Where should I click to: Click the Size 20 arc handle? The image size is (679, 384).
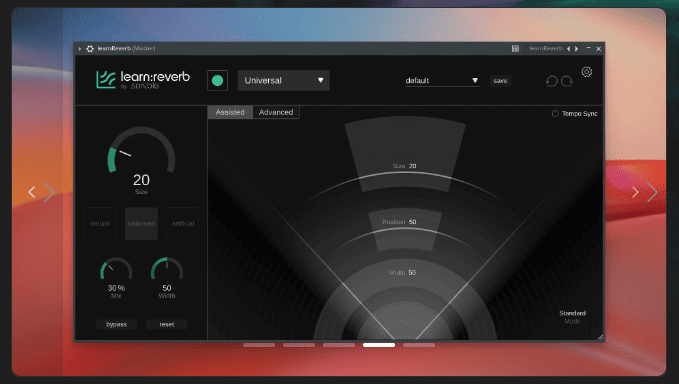(404, 173)
